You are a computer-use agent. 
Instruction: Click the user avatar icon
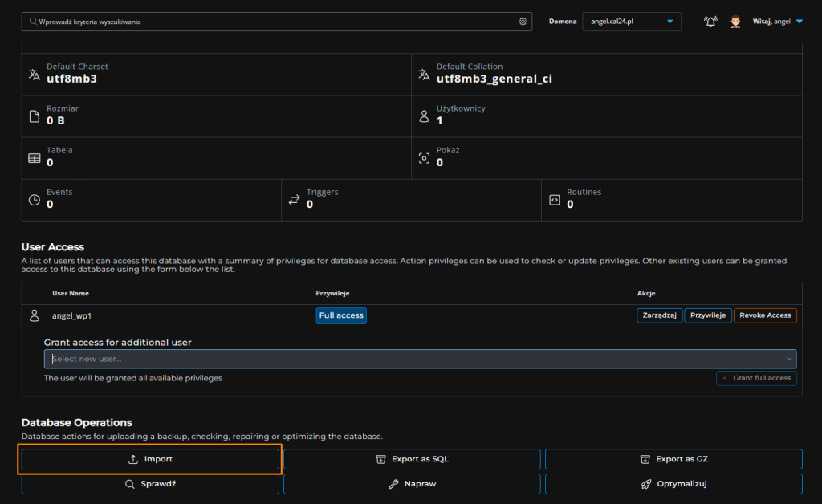(x=735, y=22)
